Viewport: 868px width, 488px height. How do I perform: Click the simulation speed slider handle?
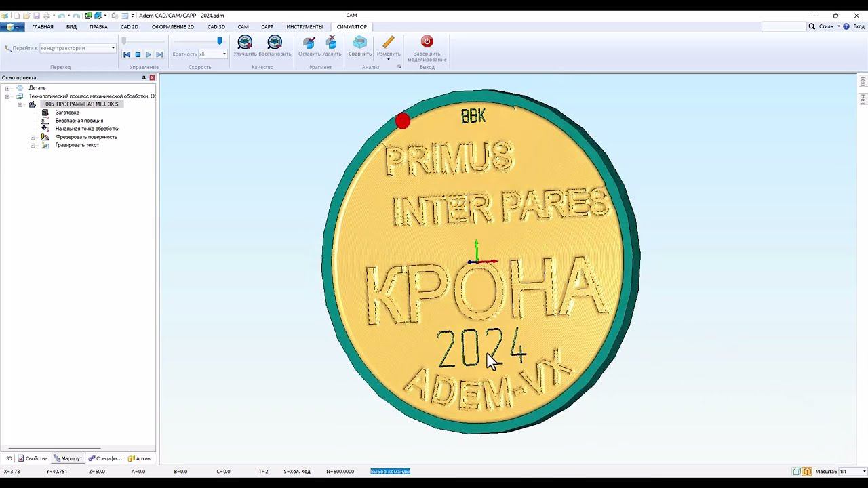[x=219, y=41]
